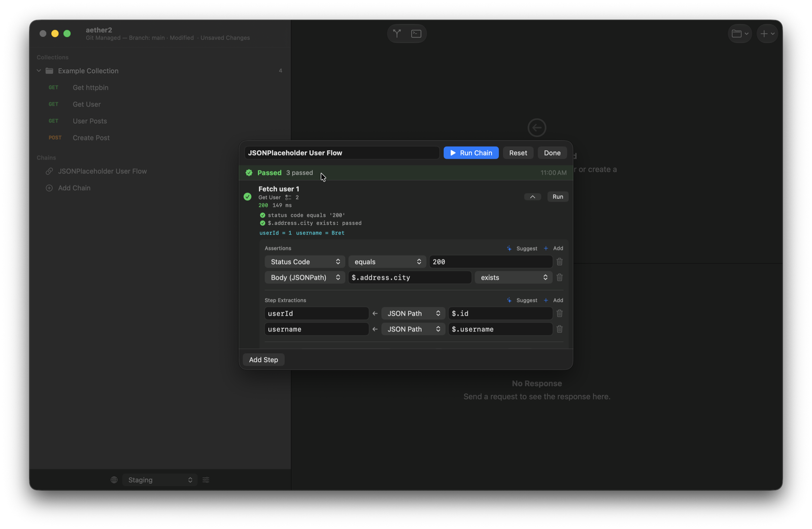
Task: Click the back arrow circle icon
Action: 536,128
